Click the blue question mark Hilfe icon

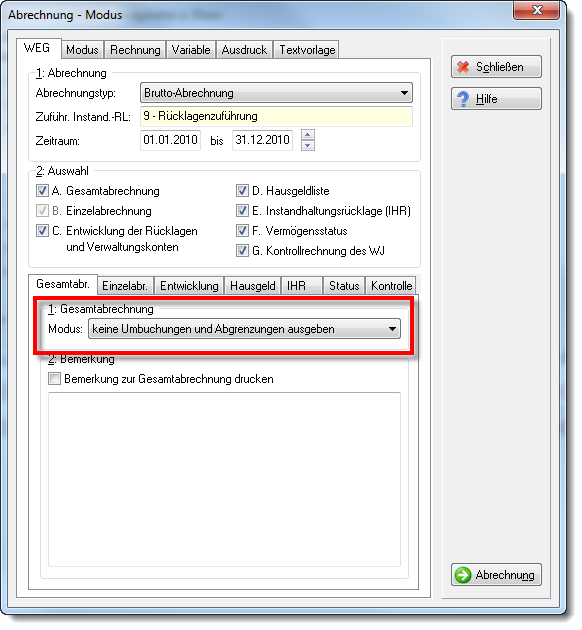tap(463, 99)
